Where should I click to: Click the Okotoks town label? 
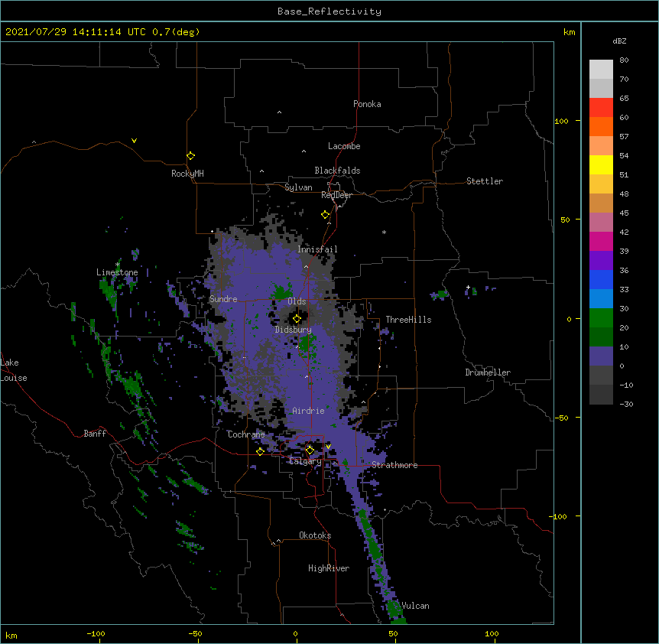(315, 535)
